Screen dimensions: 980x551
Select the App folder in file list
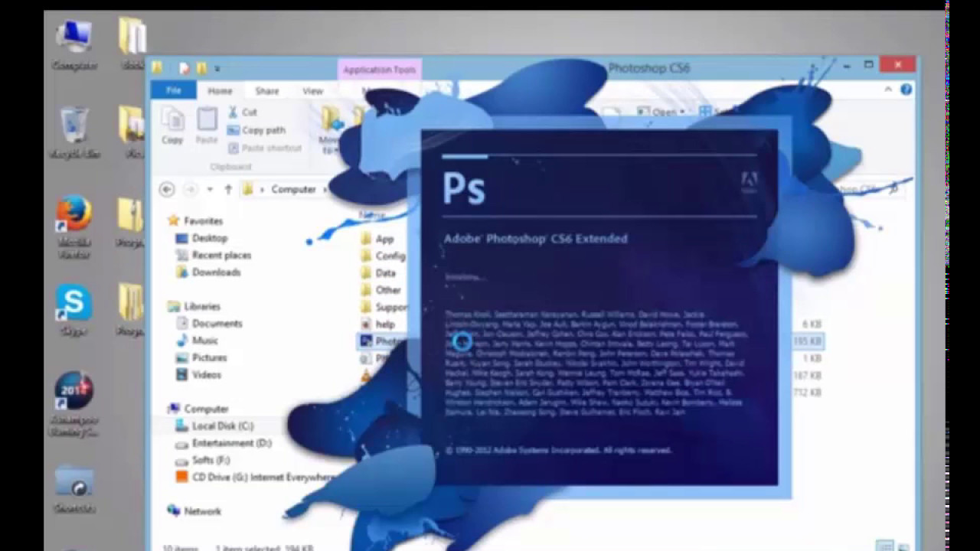pyautogui.click(x=377, y=239)
